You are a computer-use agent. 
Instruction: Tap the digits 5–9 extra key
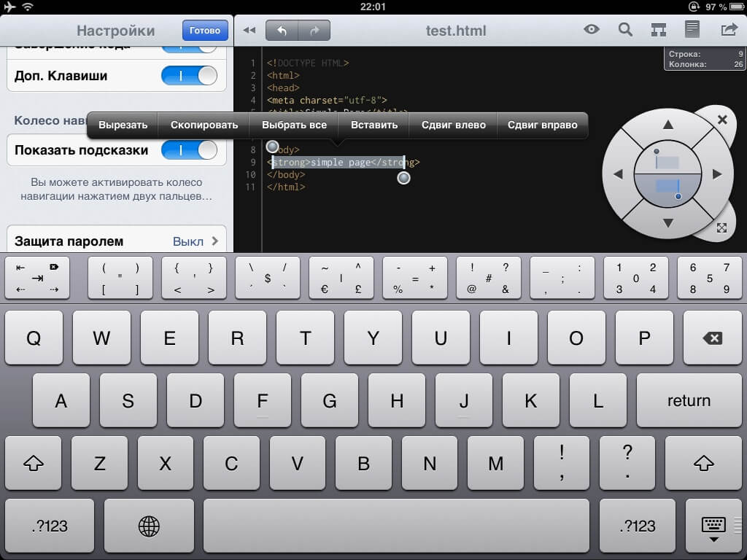coord(709,278)
